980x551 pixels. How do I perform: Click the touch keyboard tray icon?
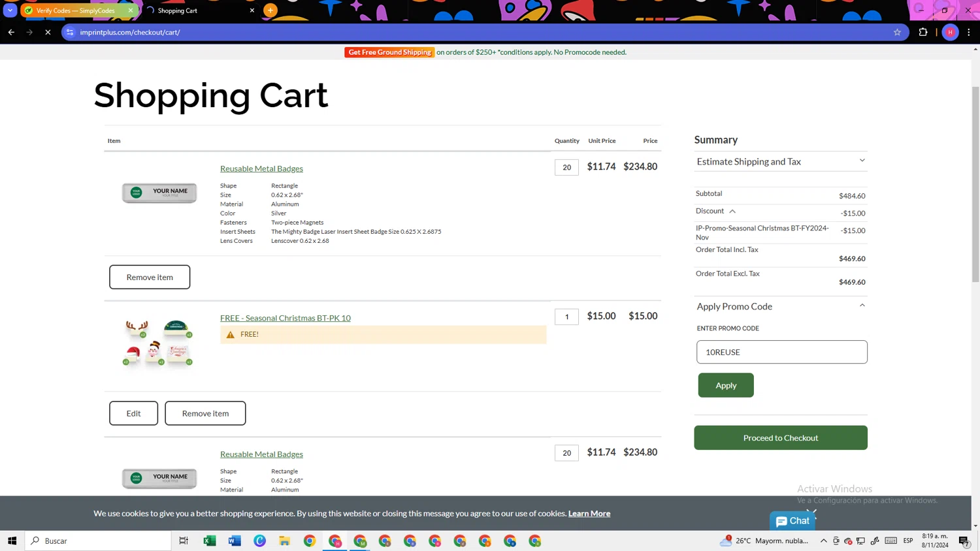[x=890, y=541]
